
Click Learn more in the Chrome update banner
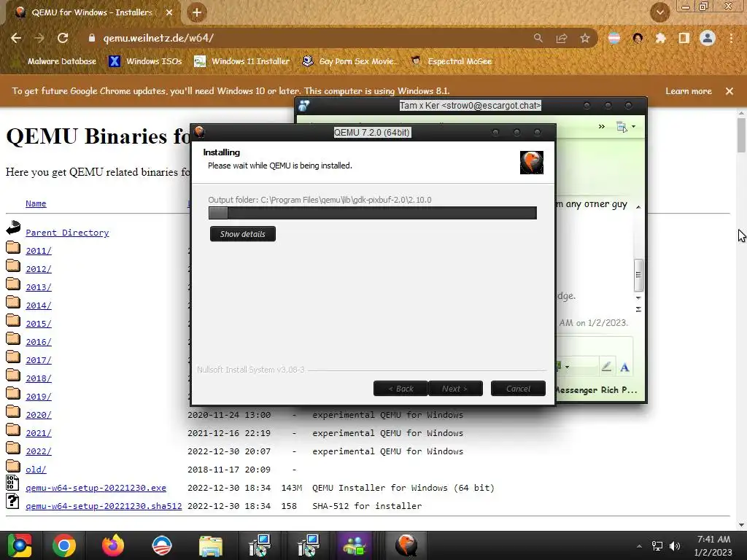coord(689,91)
